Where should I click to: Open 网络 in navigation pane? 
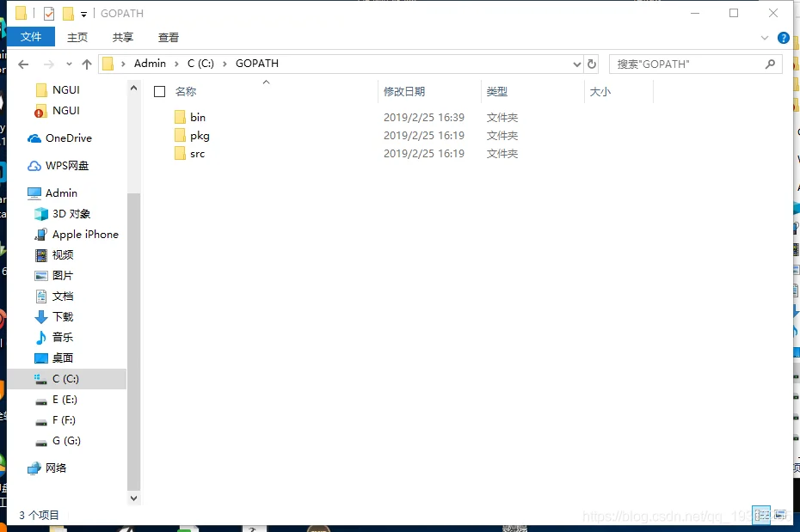(x=47, y=468)
